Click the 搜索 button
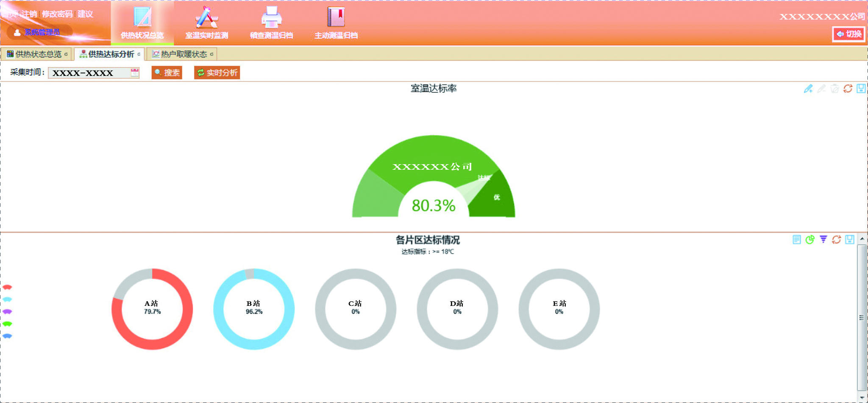868x403 pixels. (x=167, y=73)
